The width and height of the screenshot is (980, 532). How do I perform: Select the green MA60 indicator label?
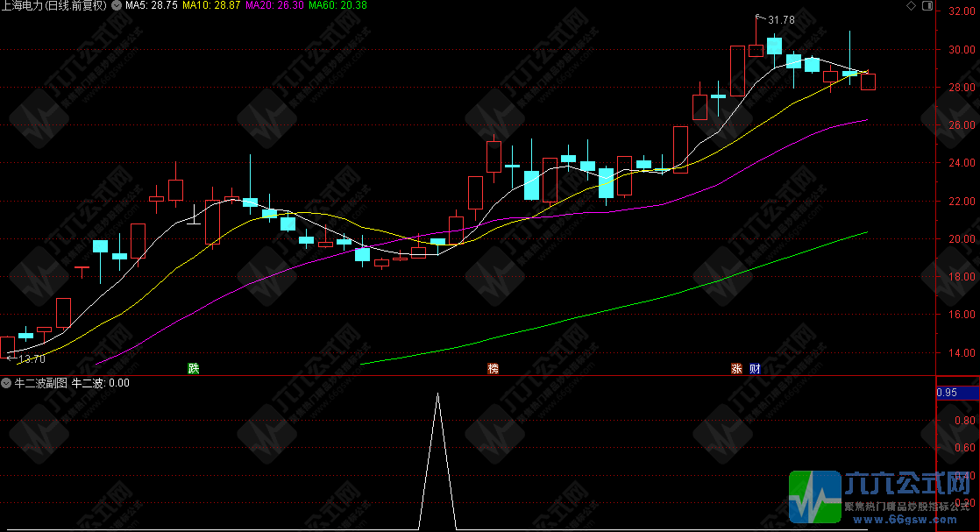coord(337,6)
